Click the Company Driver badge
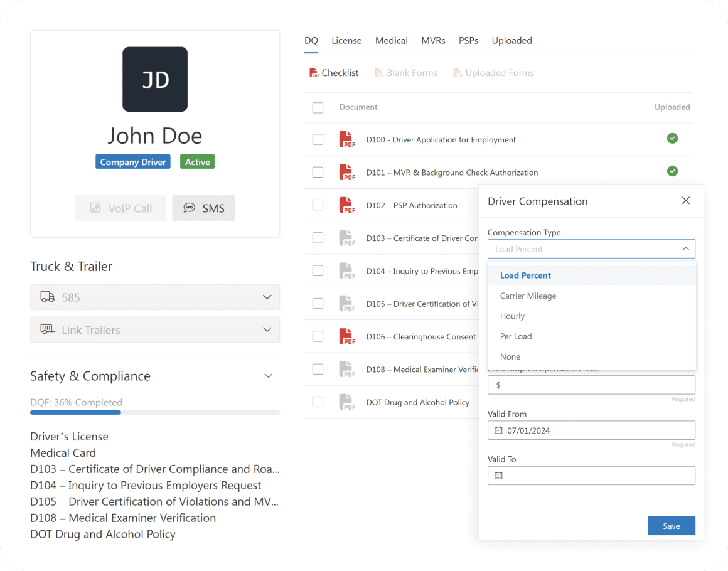 [x=133, y=162]
